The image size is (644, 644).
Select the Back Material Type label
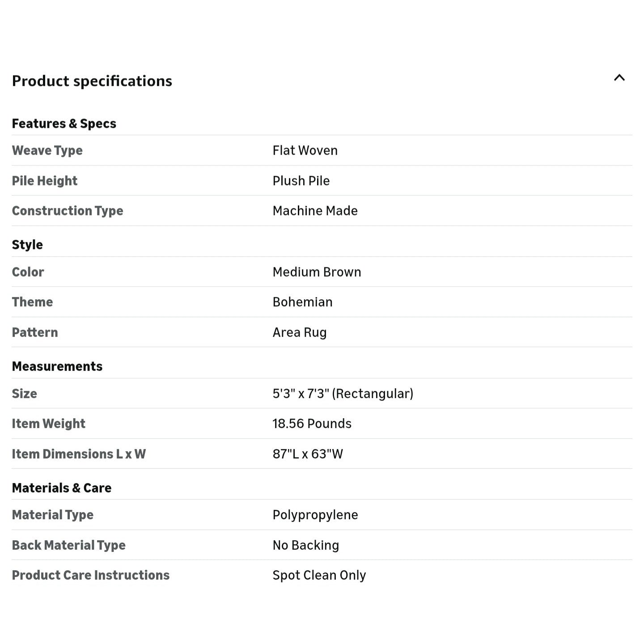coord(68,545)
